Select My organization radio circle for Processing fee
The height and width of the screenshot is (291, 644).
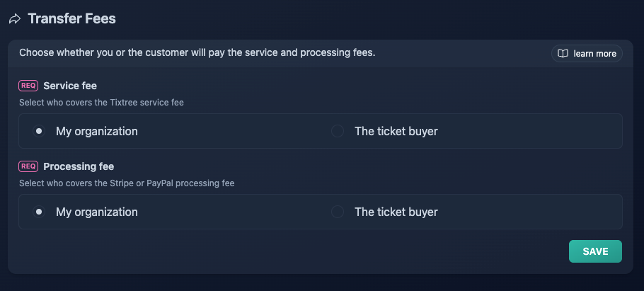click(x=39, y=212)
